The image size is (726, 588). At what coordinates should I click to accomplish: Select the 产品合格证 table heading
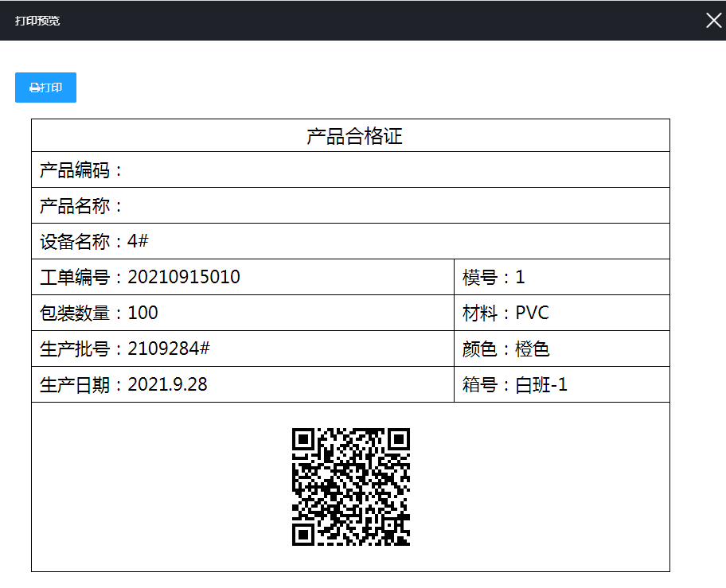[x=354, y=136]
